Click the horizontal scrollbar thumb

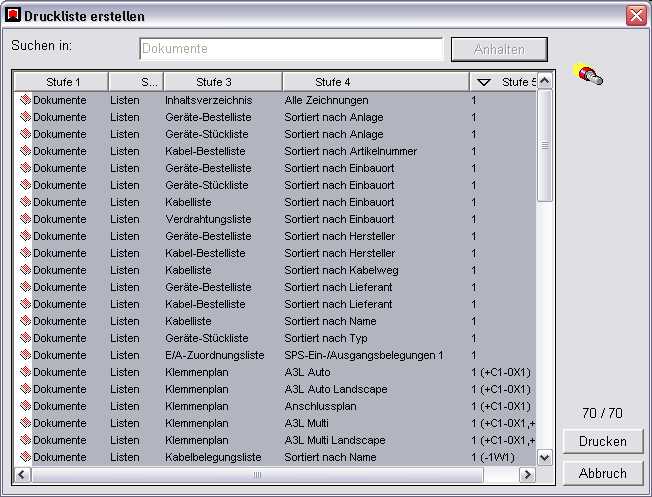coord(257,474)
